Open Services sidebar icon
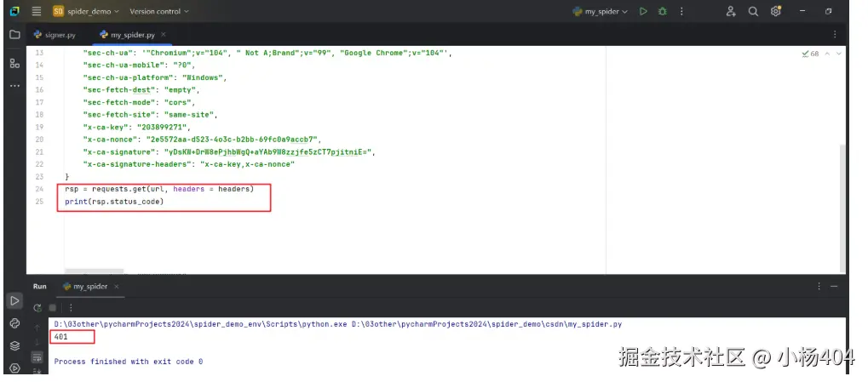This screenshot has height=382, width=868. (15, 368)
